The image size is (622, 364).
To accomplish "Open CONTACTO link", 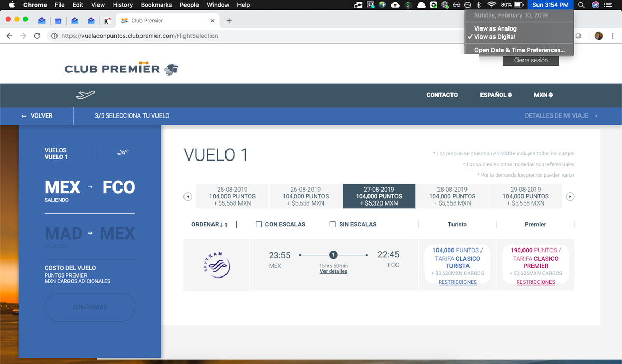I will (x=442, y=95).
